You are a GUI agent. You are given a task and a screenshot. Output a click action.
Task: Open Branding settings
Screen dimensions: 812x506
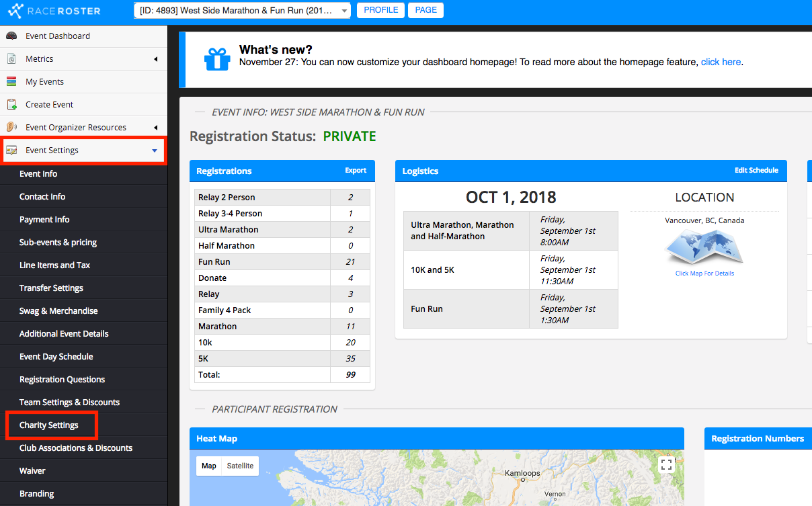pyautogui.click(x=83, y=493)
